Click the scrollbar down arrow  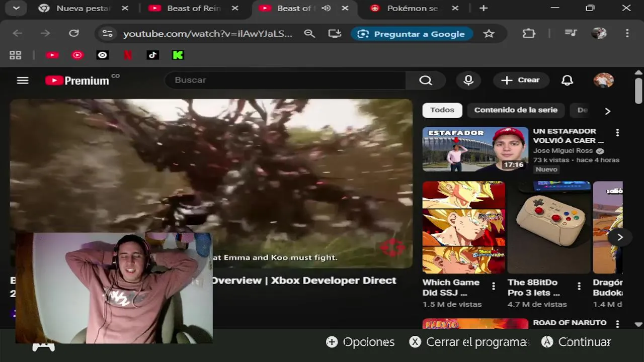click(x=638, y=324)
